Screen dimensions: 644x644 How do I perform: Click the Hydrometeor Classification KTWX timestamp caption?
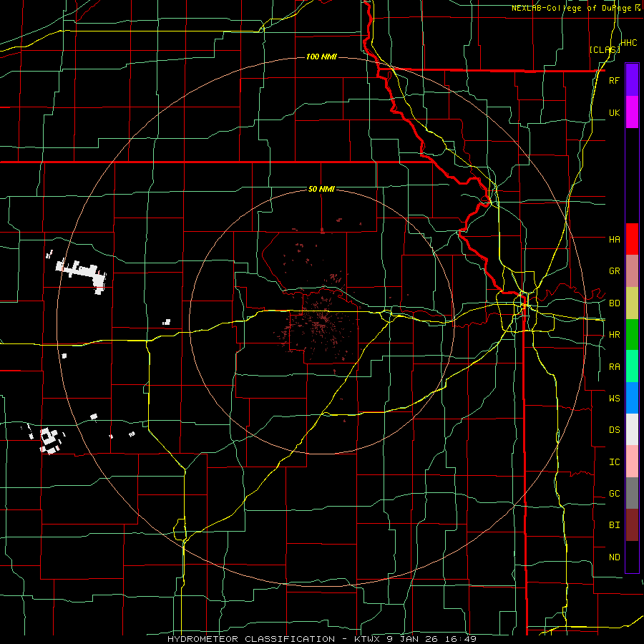click(x=321, y=639)
